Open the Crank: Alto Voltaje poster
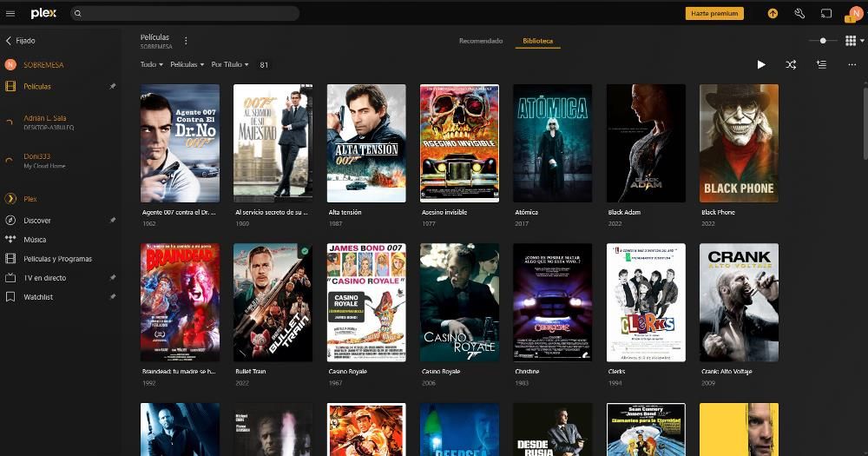Image resolution: width=868 pixels, height=456 pixels. click(x=739, y=302)
